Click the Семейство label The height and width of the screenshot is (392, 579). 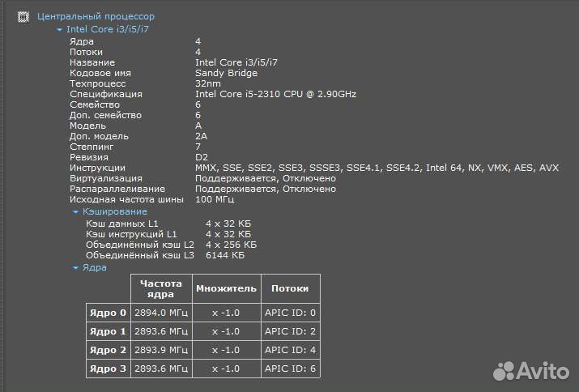click(95, 104)
